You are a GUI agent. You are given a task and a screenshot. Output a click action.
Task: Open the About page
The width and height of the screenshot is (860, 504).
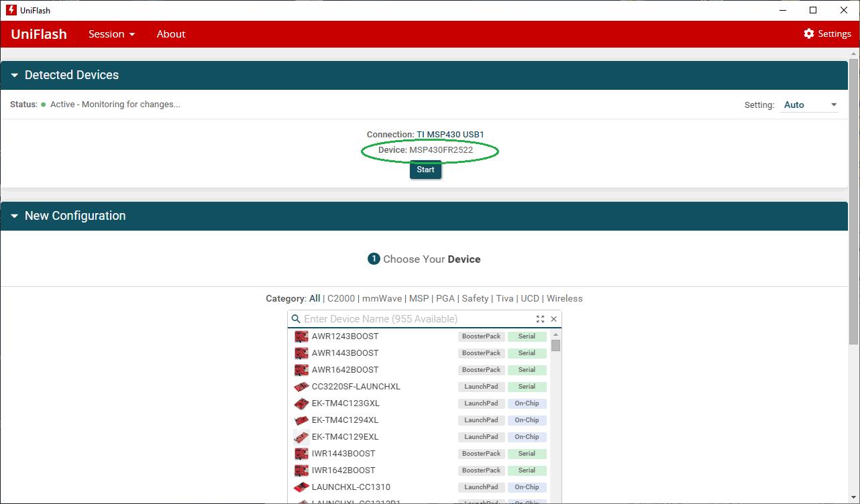171,34
